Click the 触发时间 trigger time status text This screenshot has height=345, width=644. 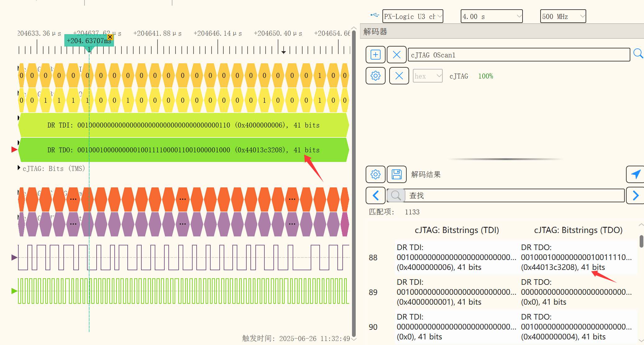pyautogui.click(x=296, y=338)
